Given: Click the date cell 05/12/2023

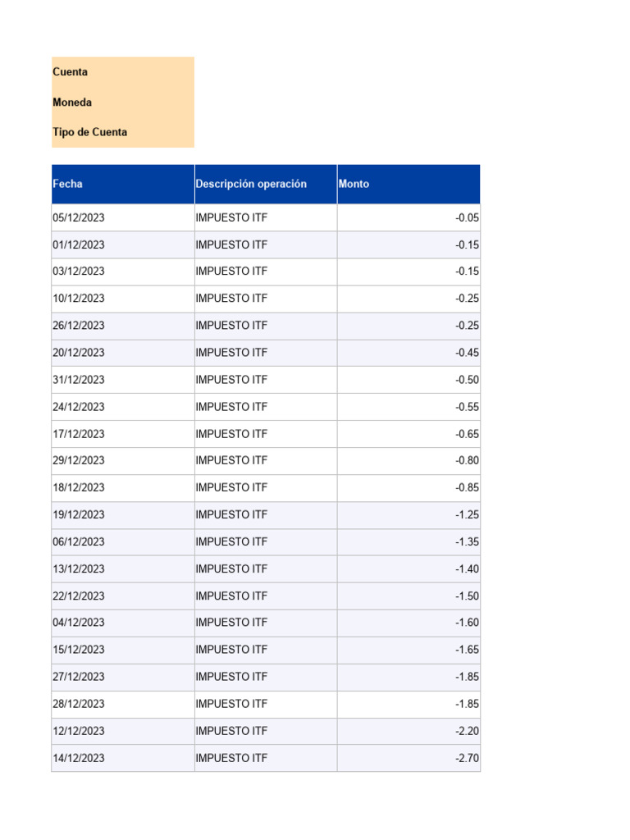Looking at the screenshot, I should [x=79, y=218].
